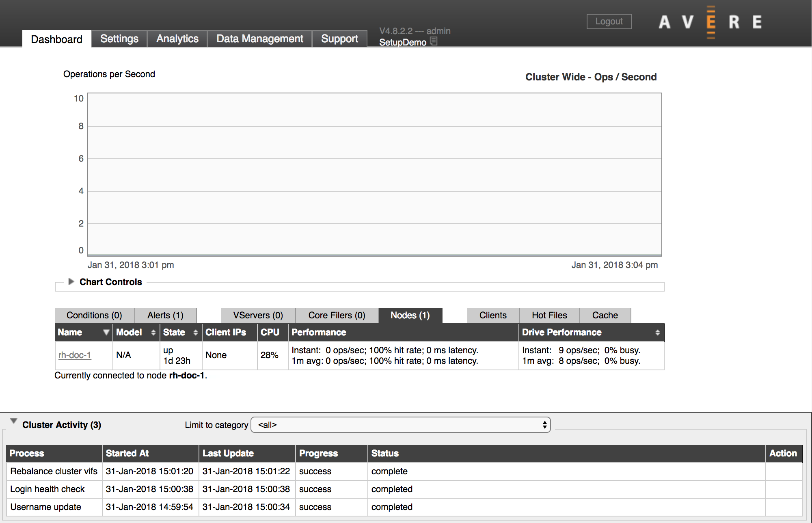Select the Alerts panel tab
Viewport: 812px width, 523px height.
click(x=165, y=315)
